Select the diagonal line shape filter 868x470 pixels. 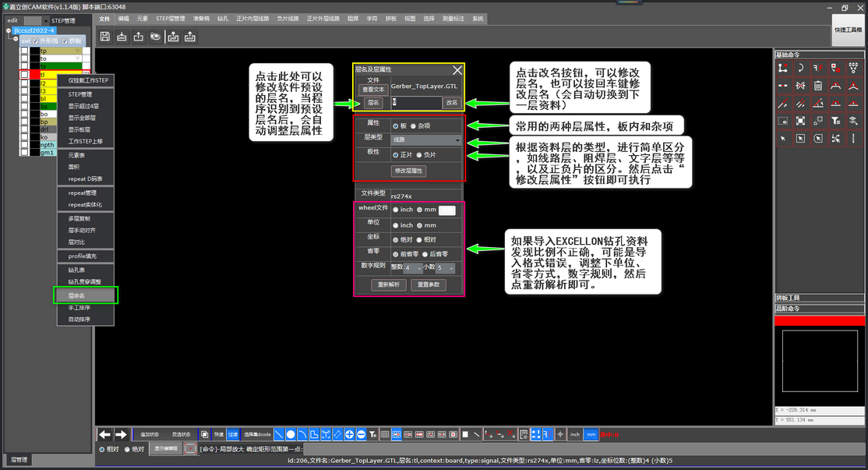point(279,435)
